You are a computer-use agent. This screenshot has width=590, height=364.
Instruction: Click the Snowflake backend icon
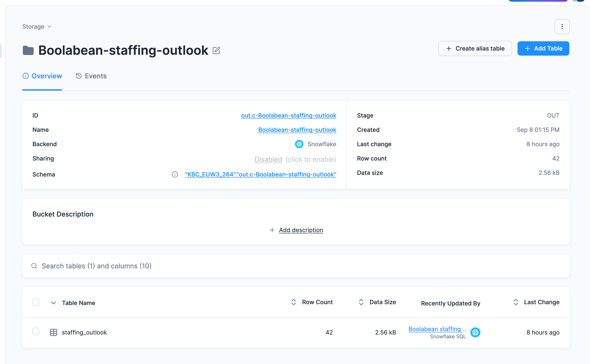(299, 144)
